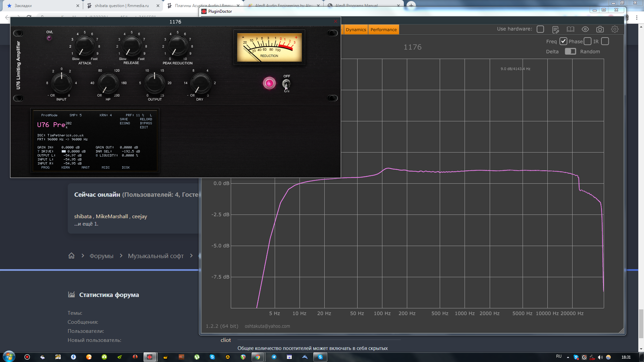This screenshot has width=644, height=362.
Task: Open user ceejay's profile link
Action: click(140, 217)
